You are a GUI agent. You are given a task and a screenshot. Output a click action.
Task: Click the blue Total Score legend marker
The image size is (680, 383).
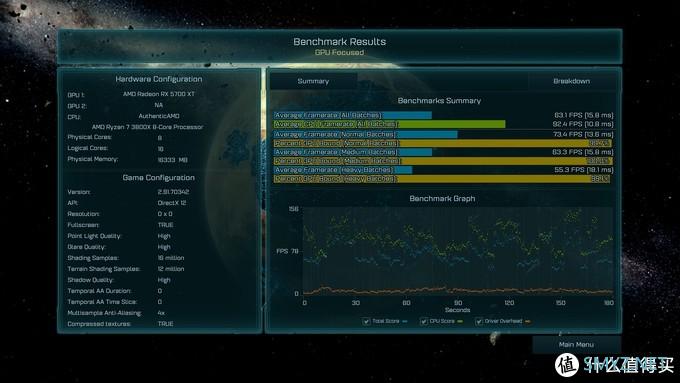click(x=405, y=321)
